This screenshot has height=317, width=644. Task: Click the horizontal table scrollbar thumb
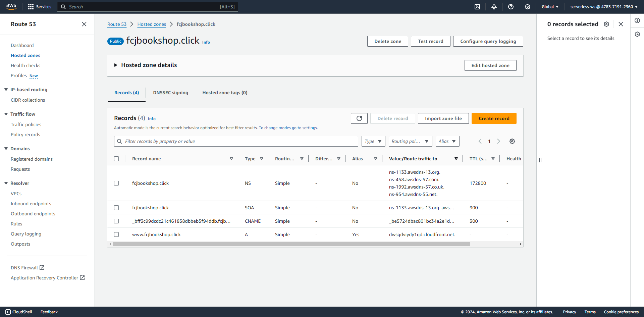tap(291, 244)
